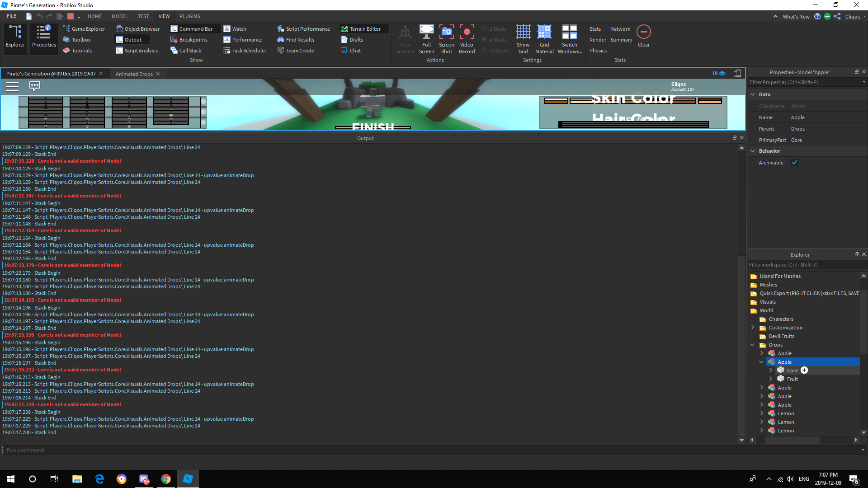The image size is (868, 488).
Task: Click the Properties ribbon icon
Action: pyautogui.click(x=44, y=36)
